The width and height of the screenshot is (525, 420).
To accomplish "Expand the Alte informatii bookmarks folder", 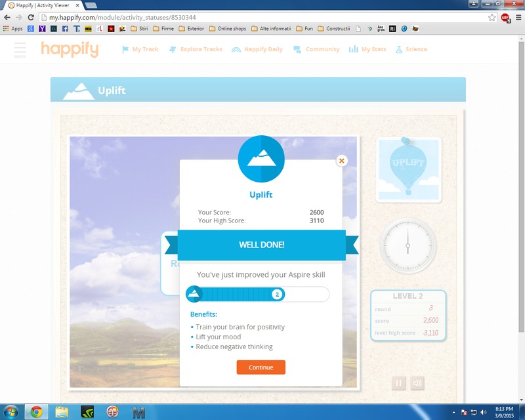I will [x=271, y=29].
